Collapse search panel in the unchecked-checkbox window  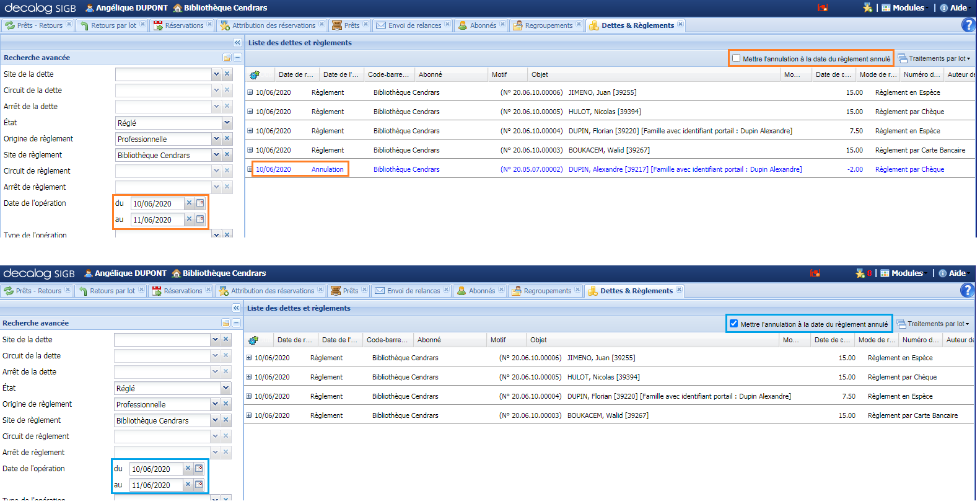point(237,43)
